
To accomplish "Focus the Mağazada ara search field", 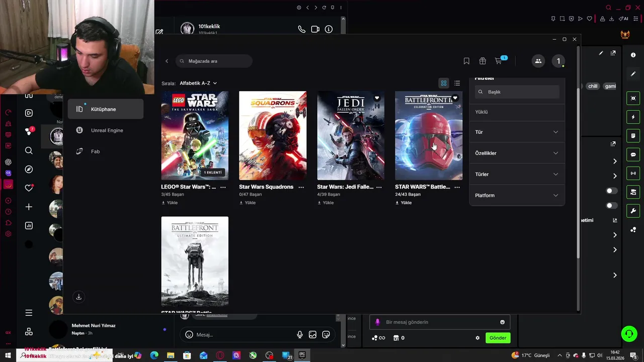I will [214, 61].
